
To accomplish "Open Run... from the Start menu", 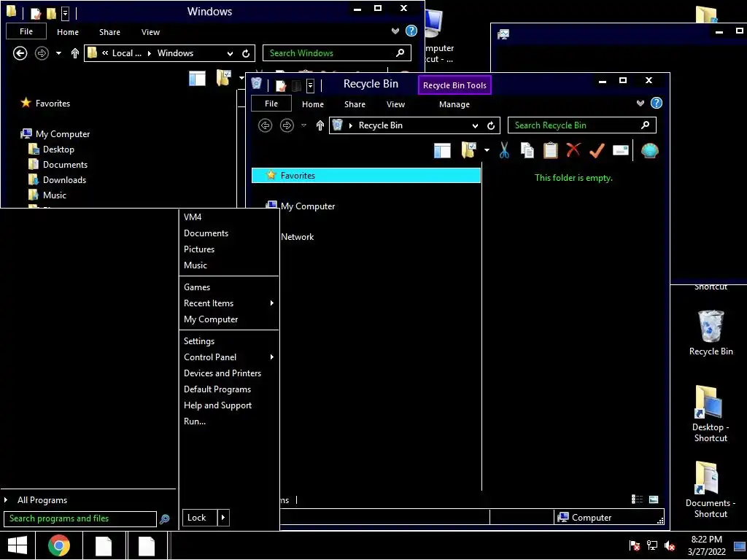I will pos(195,421).
